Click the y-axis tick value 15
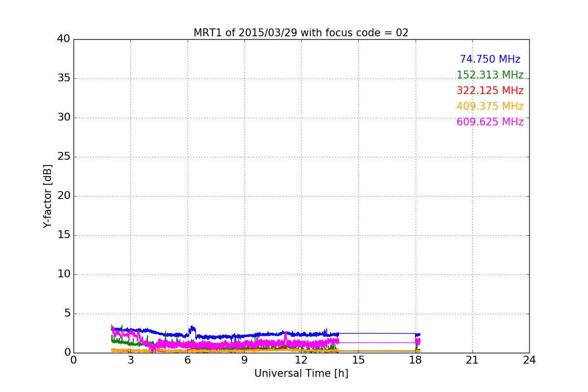 pos(64,235)
